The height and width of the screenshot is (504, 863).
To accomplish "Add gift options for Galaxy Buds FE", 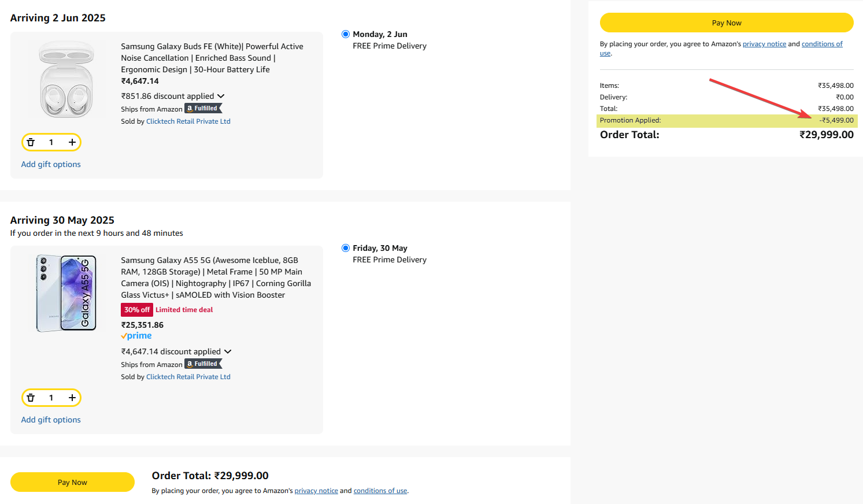I will pos(51,164).
